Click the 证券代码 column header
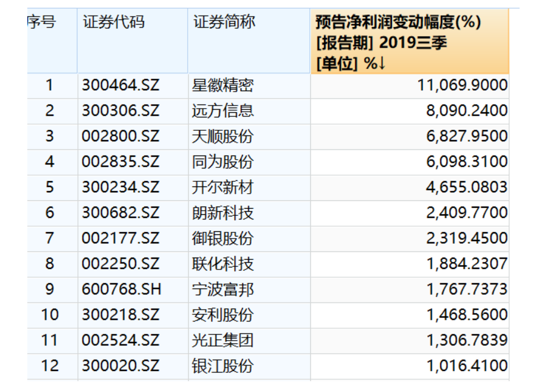 [113, 22]
